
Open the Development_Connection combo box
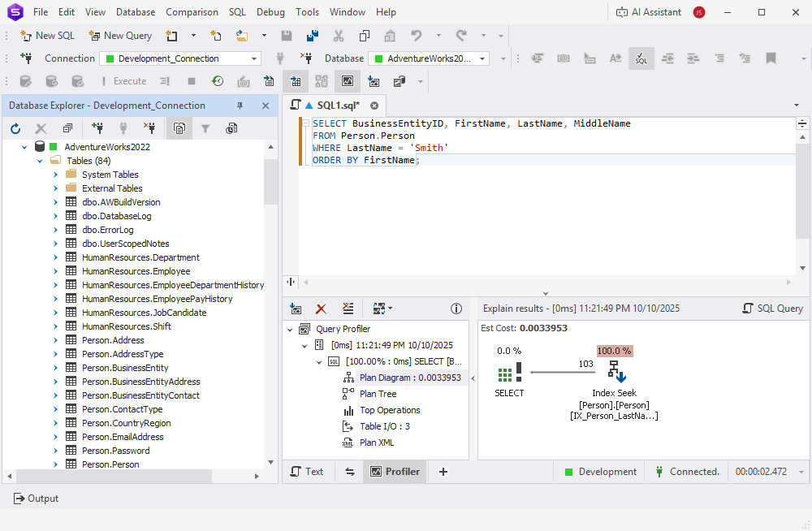[x=180, y=58]
